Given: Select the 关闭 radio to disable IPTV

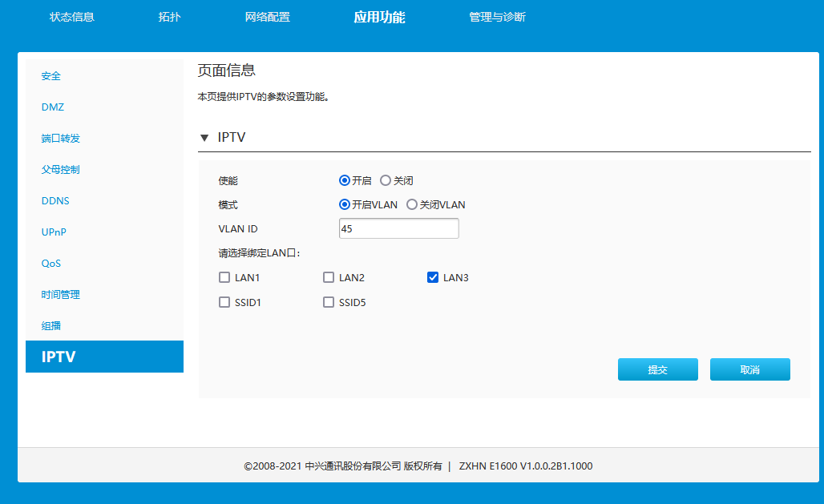Looking at the screenshot, I should 386,180.
